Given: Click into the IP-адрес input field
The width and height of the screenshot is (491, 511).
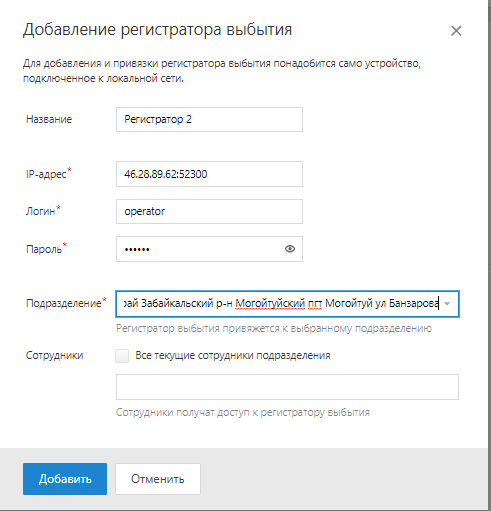Looking at the screenshot, I should [x=209, y=174].
